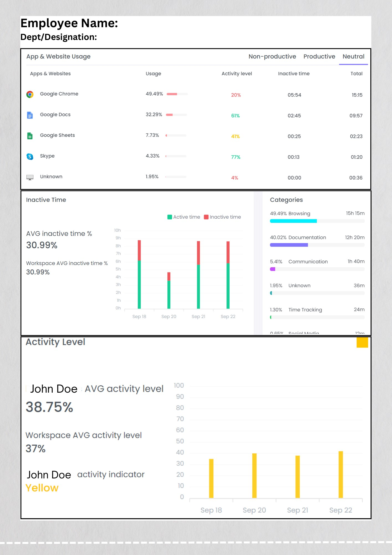Click the 49.49% usage value
392x555 pixels.
pyautogui.click(x=154, y=94)
